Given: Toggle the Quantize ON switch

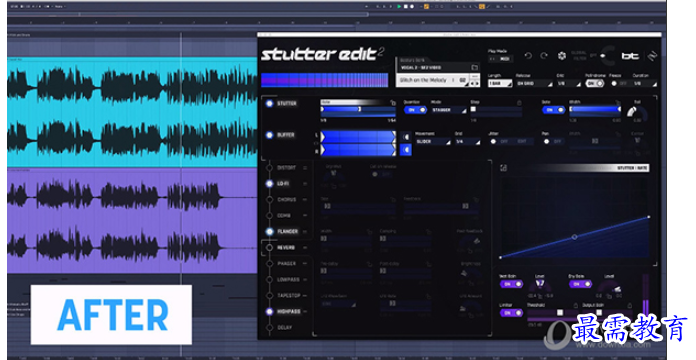Looking at the screenshot, I should click(415, 110).
